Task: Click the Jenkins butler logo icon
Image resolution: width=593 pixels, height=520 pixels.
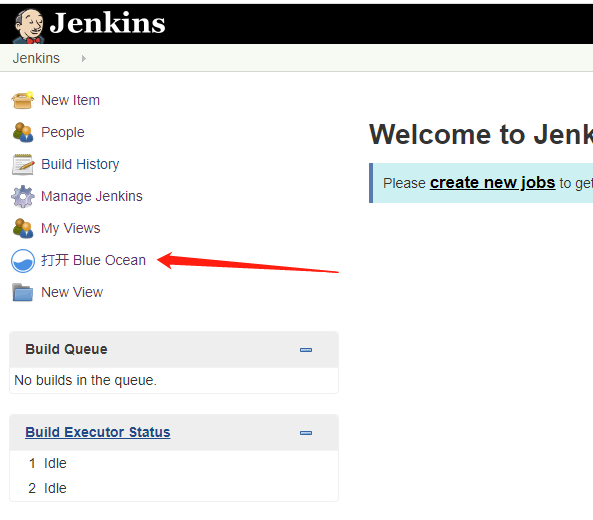Action: click(x=29, y=26)
